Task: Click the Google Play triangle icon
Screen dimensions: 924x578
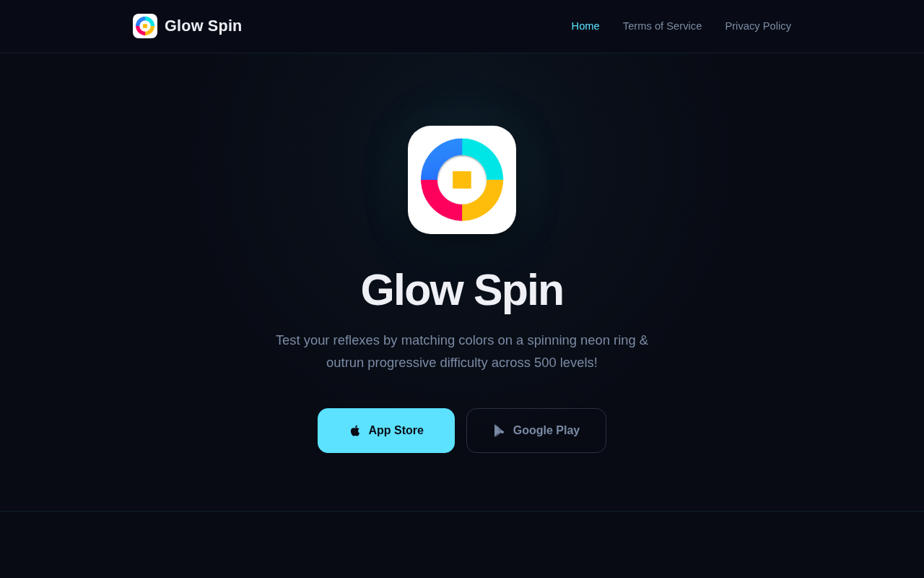Action: click(499, 431)
